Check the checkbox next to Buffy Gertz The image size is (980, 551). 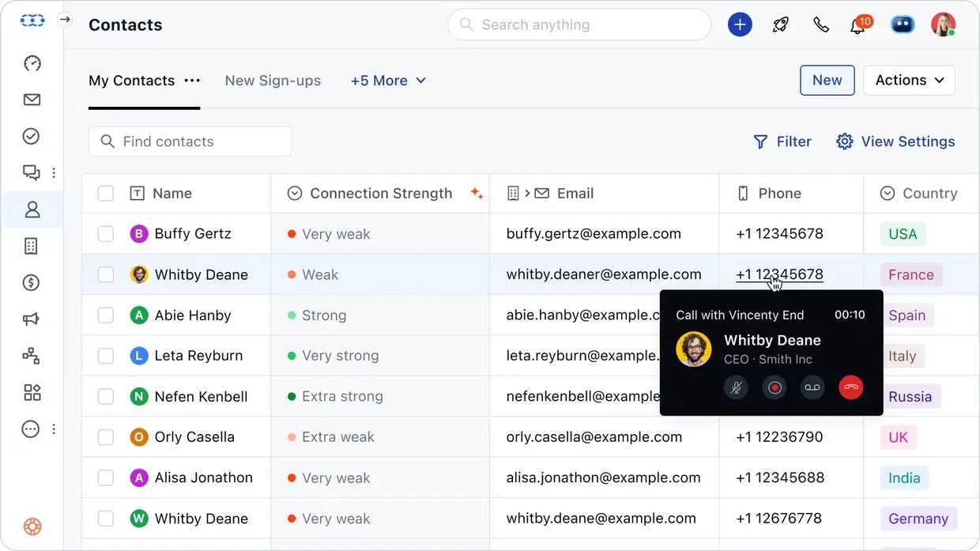coord(105,233)
